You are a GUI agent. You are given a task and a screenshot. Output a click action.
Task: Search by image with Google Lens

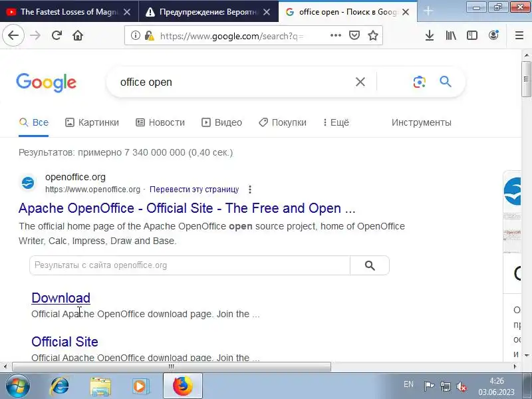pos(420,82)
